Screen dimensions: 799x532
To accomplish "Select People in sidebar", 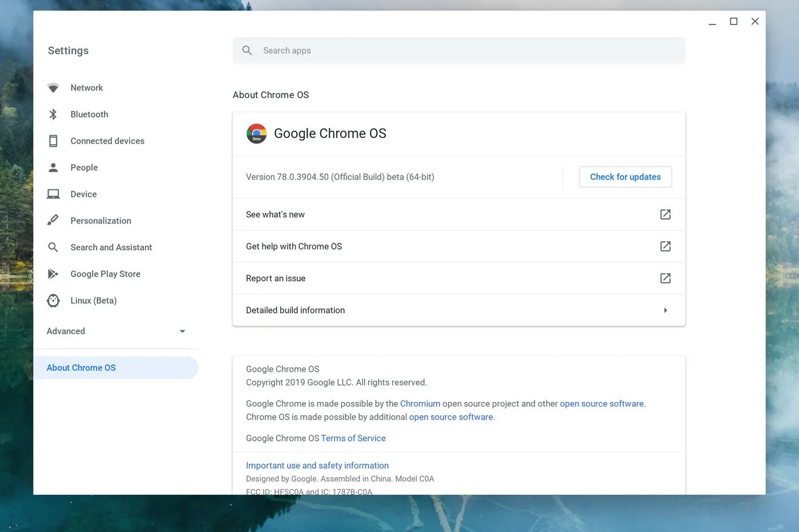I will pos(84,168).
